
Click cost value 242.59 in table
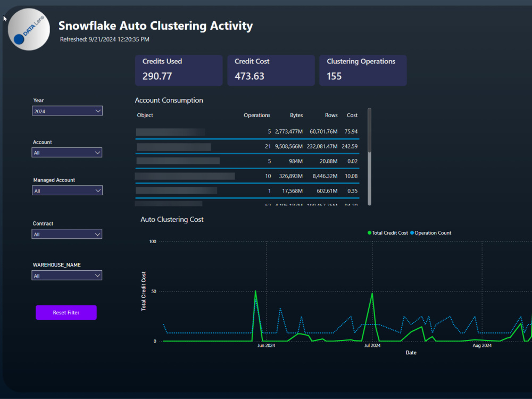tap(350, 146)
